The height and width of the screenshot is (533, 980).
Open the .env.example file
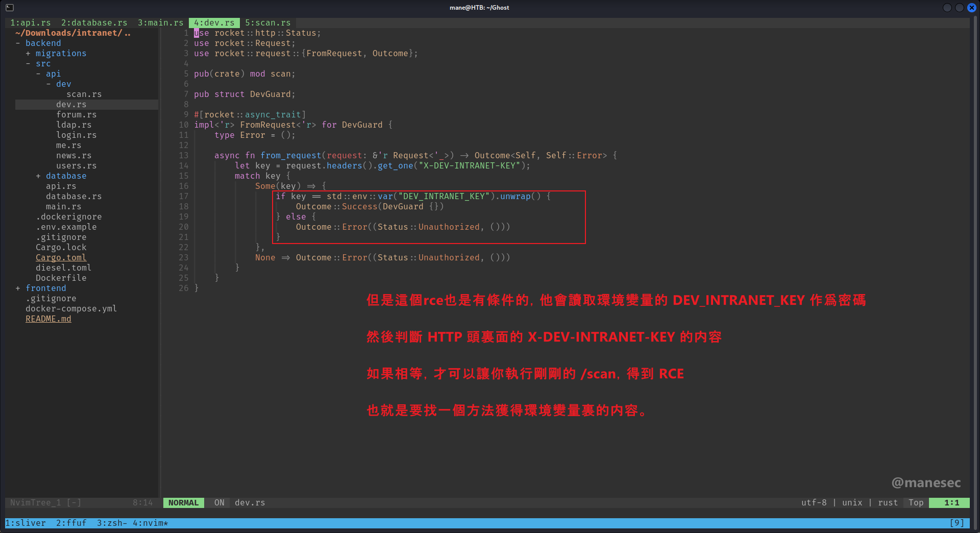pos(66,227)
